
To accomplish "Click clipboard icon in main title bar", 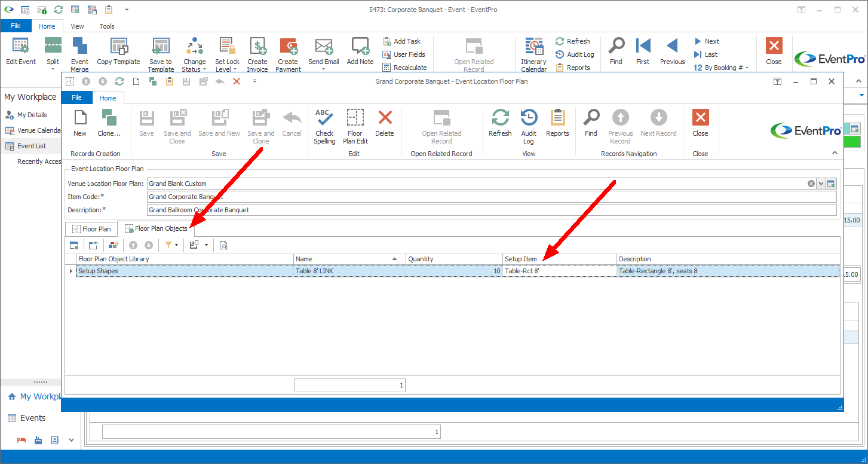I will (x=109, y=10).
